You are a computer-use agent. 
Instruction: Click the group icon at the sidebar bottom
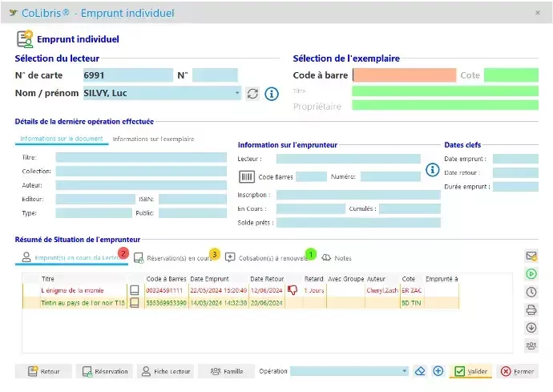[x=531, y=346]
